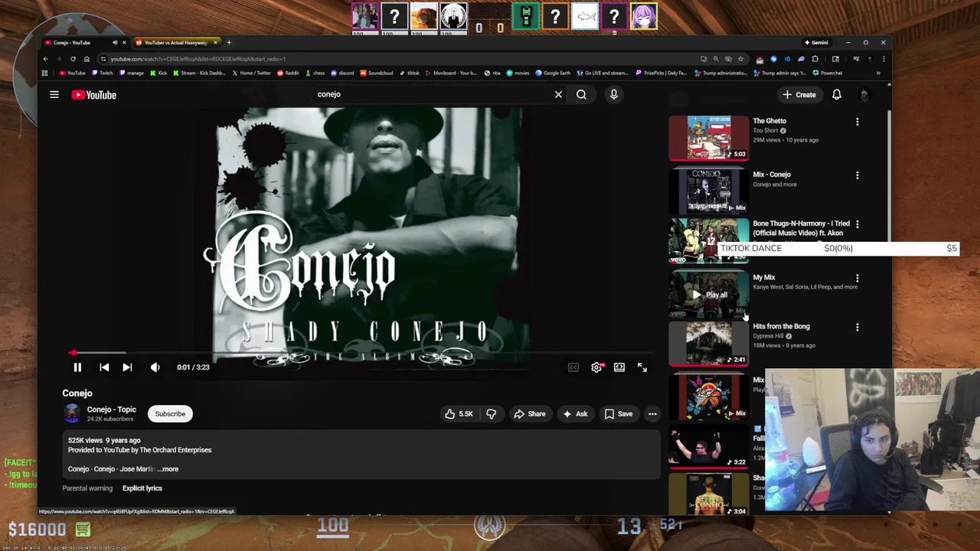Play all on the My Mix thumbnail

[709, 295]
